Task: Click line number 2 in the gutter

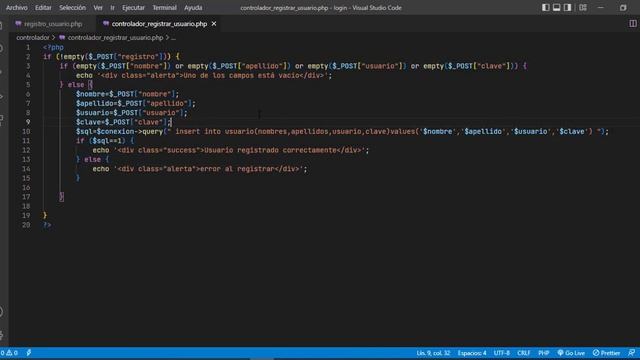Action: [x=28, y=57]
